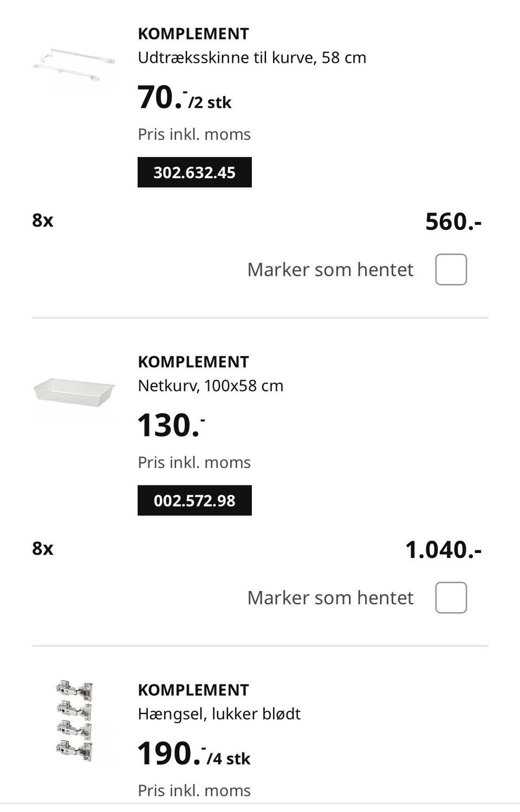Tap the 8x quantity beside 1.040.- total
Viewport: 520px width, 812px height.
(x=43, y=549)
